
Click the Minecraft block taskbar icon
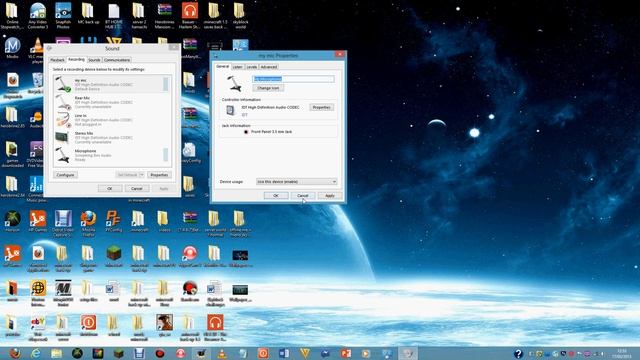119,353
